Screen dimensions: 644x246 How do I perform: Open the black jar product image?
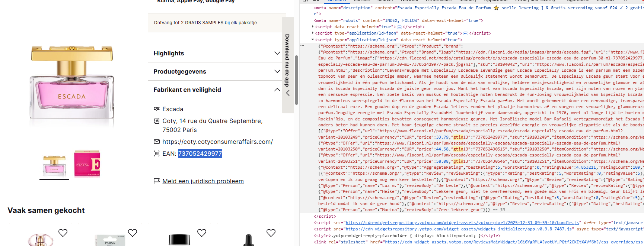tap(179, 240)
